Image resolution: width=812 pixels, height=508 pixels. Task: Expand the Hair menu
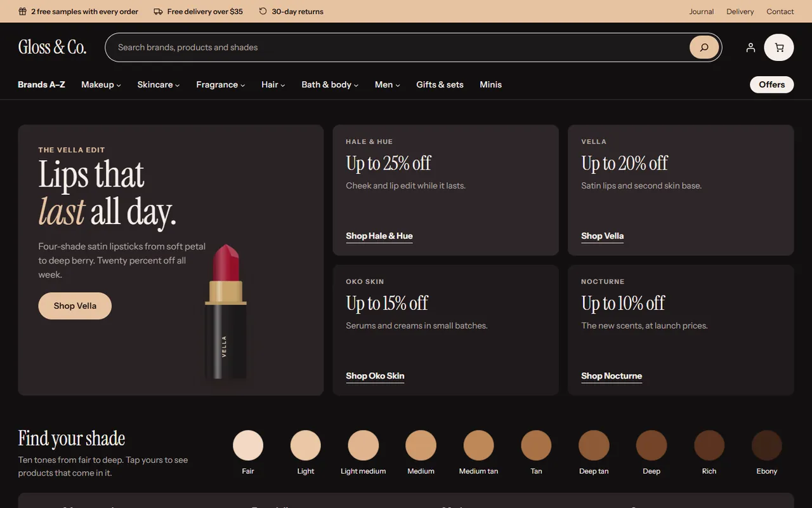point(273,84)
